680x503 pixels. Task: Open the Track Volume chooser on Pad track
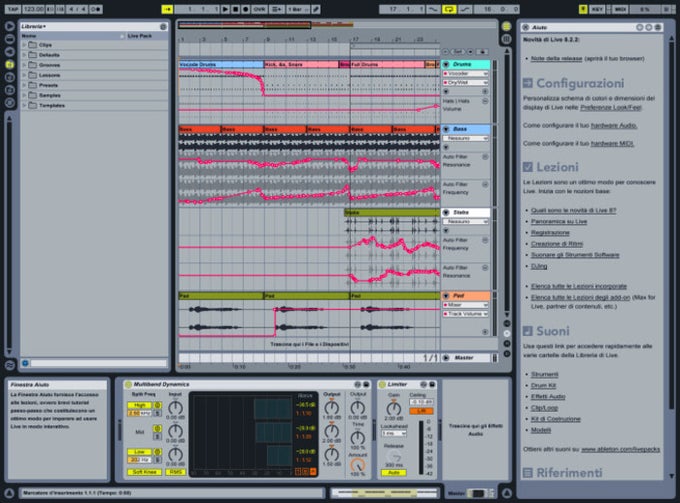click(465, 314)
